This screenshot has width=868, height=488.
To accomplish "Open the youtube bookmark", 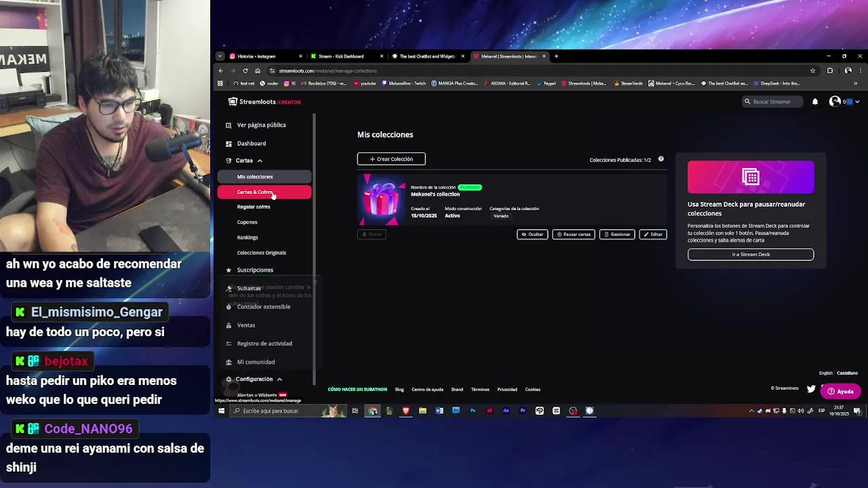I will tap(365, 83).
